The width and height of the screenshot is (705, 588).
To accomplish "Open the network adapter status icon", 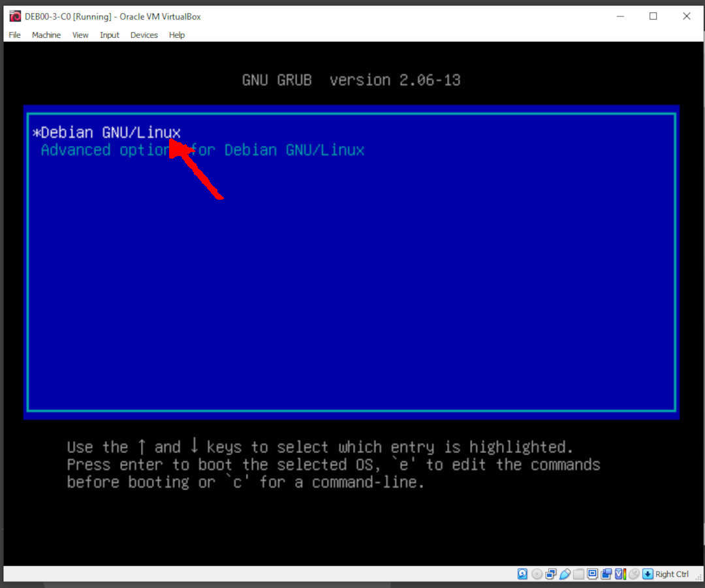I will tap(550, 574).
